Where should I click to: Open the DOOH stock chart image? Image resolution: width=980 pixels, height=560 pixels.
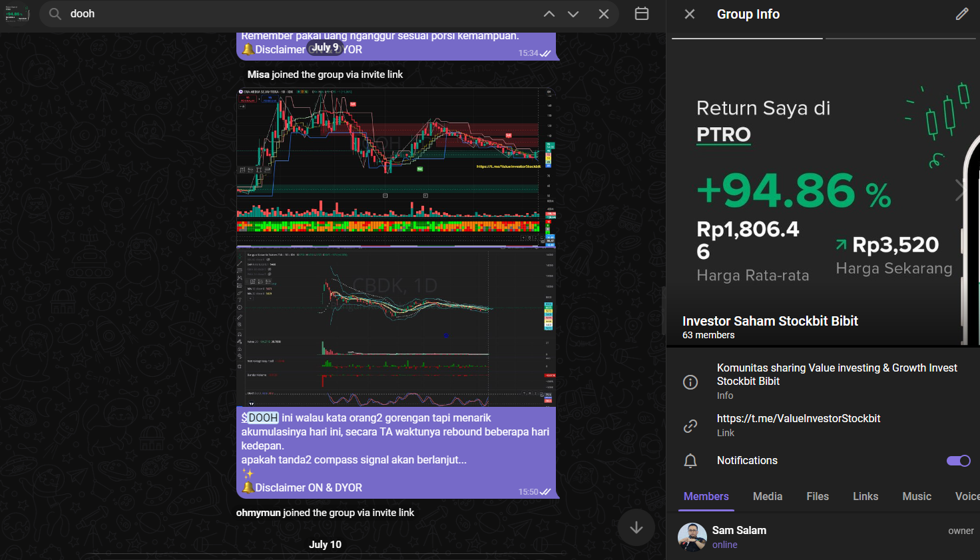point(396,166)
